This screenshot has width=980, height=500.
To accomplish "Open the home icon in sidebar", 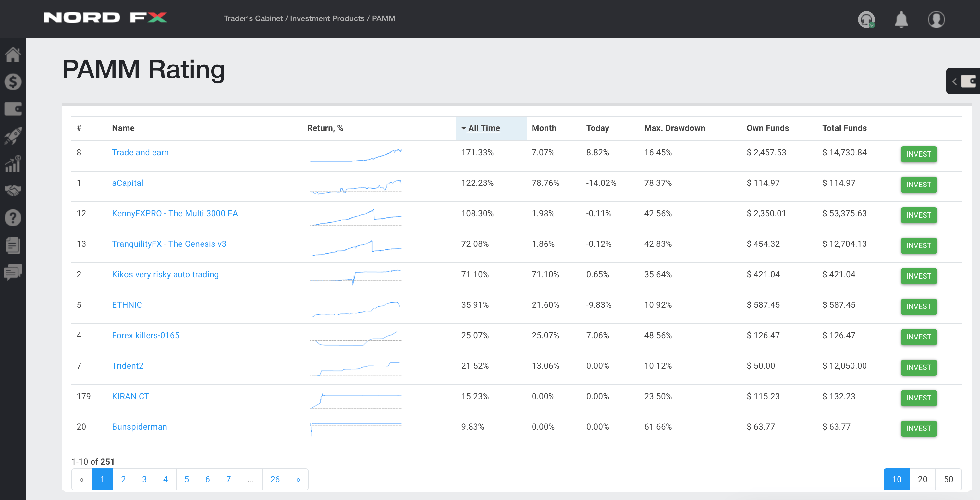I will click(x=13, y=54).
